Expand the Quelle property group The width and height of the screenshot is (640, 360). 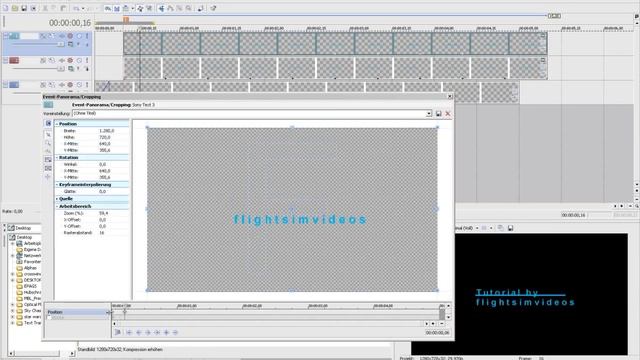pyautogui.click(x=57, y=199)
